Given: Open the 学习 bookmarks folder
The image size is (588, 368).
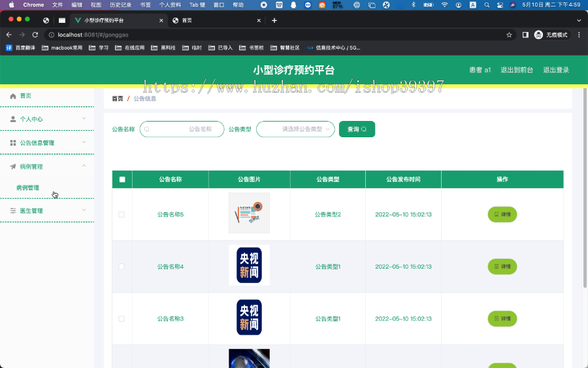Looking at the screenshot, I should click(99, 48).
